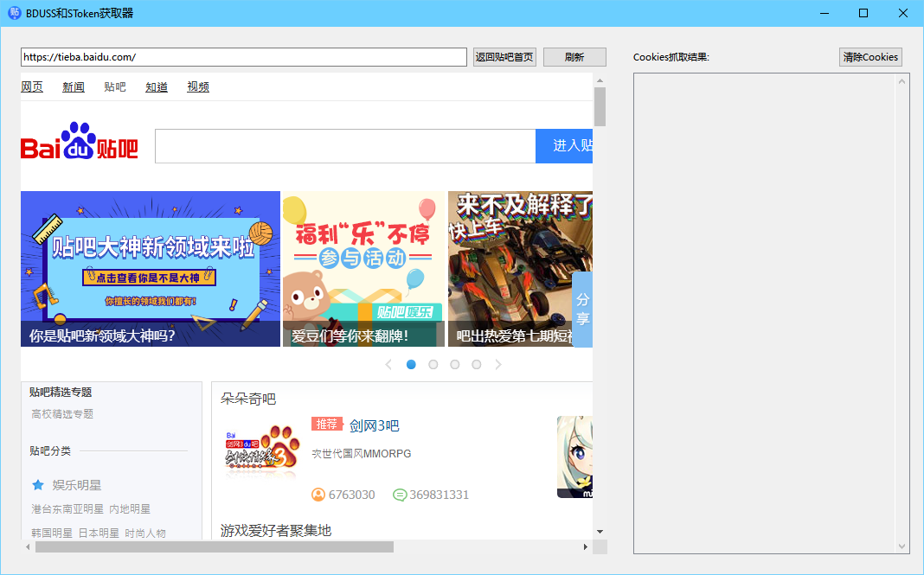Click the 贴吧分类 heading
This screenshot has width=924, height=575.
(50, 450)
